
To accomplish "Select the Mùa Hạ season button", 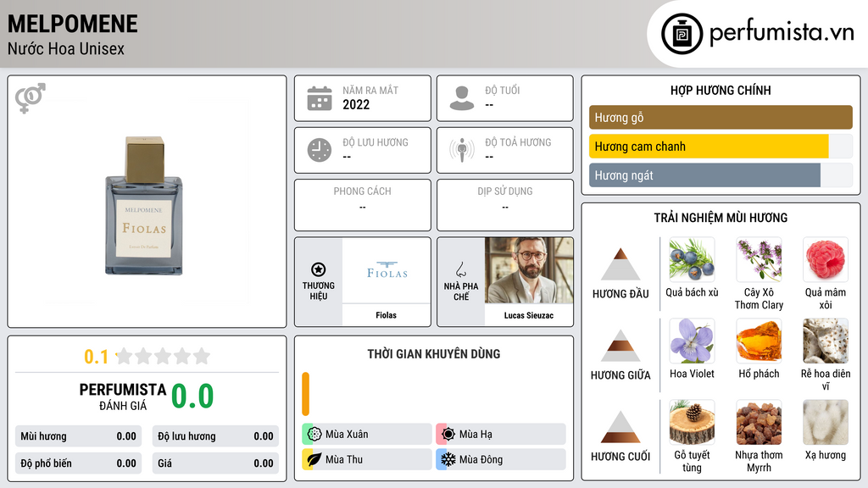I will pos(501,434).
